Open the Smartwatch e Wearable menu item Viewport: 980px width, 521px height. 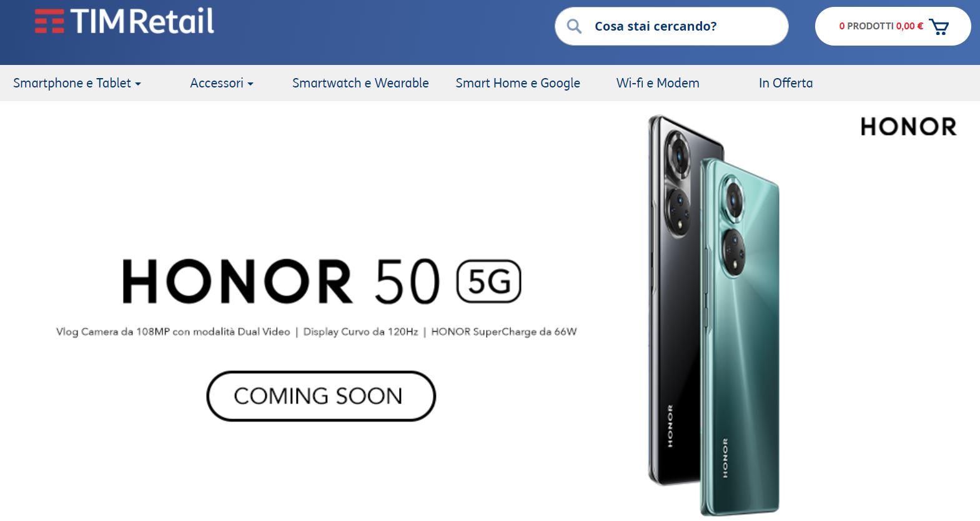360,83
